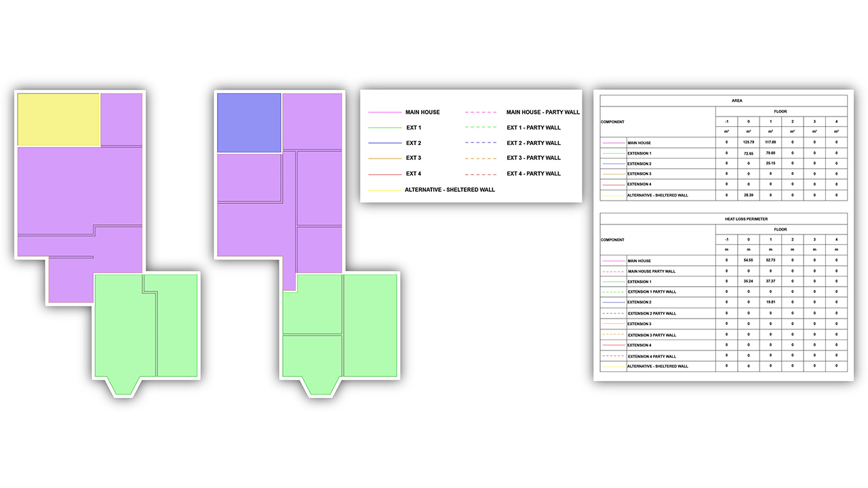
Task: Select the 'EXT 1 - PARTY WALL' legend label
Action: point(534,127)
